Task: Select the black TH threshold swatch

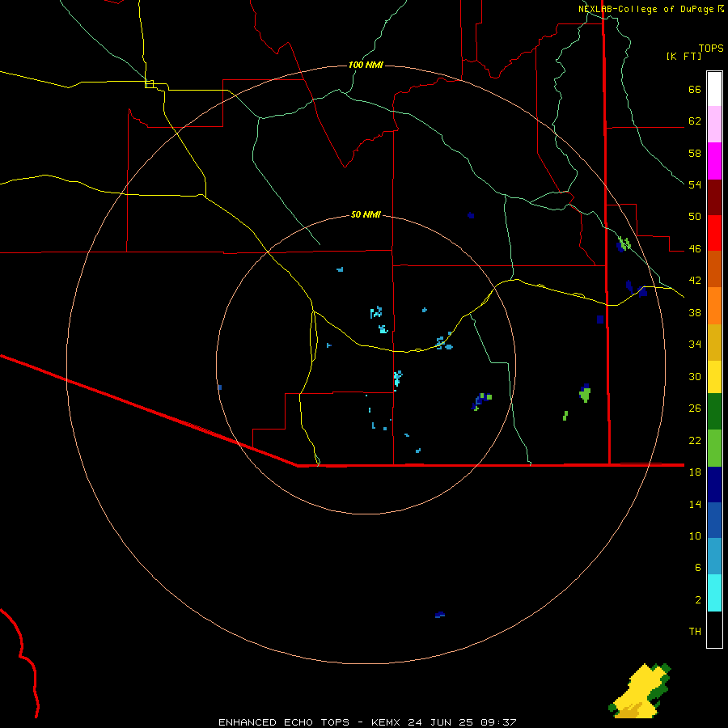Action: click(714, 629)
